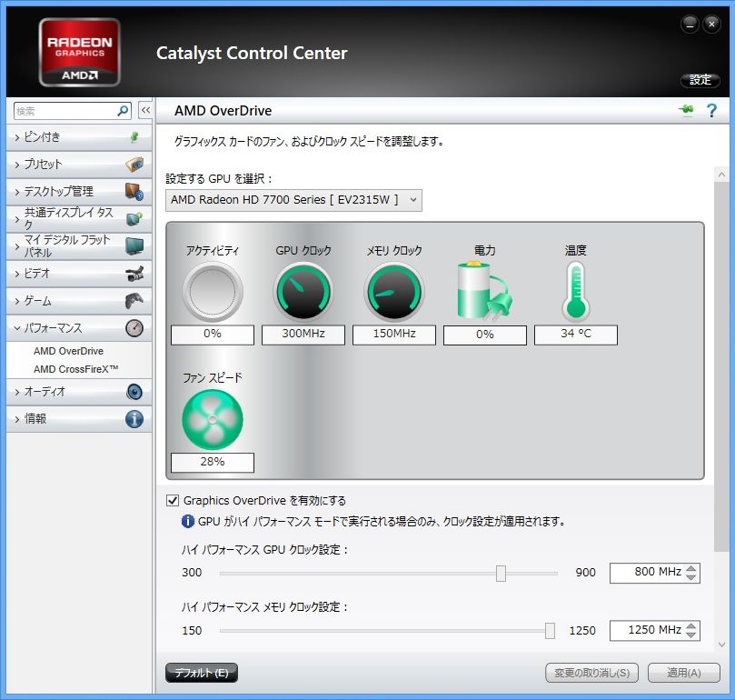Click the 34 °C temperature value
735x700 pixels.
click(x=576, y=334)
